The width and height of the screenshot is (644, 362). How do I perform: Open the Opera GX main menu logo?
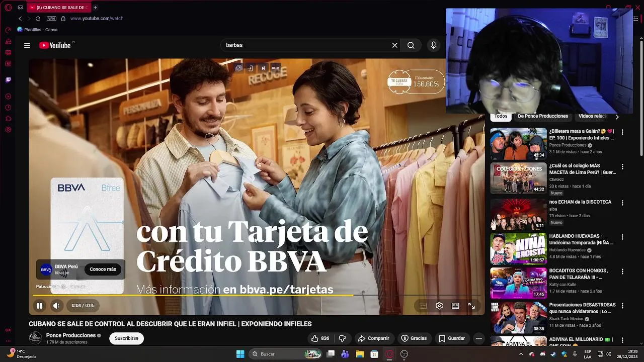8,8
